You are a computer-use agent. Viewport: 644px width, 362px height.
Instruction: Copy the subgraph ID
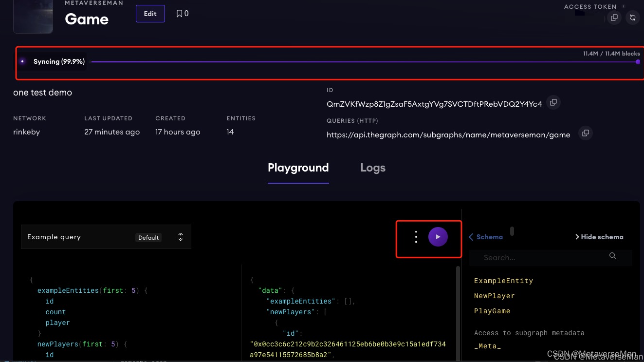tap(553, 103)
